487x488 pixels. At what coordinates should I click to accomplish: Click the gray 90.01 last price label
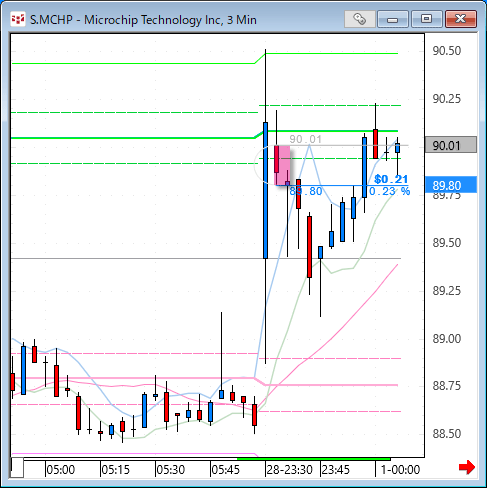(451, 145)
